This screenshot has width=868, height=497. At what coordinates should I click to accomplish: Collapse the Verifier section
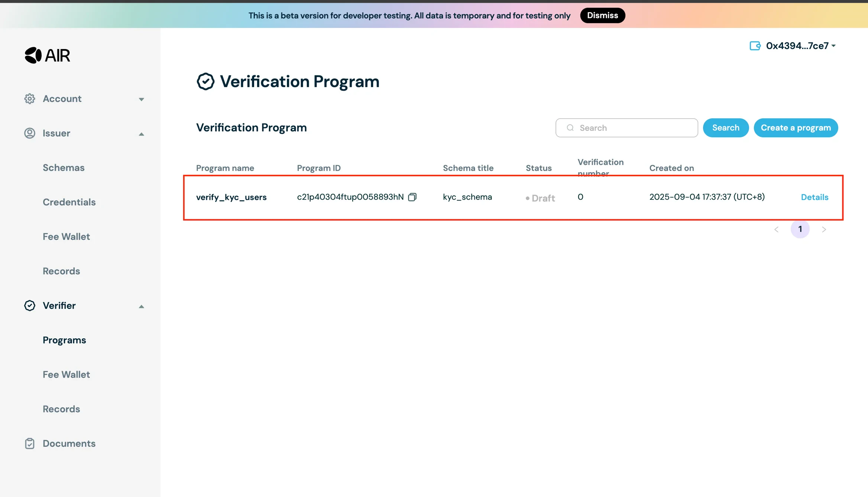point(141,306)
